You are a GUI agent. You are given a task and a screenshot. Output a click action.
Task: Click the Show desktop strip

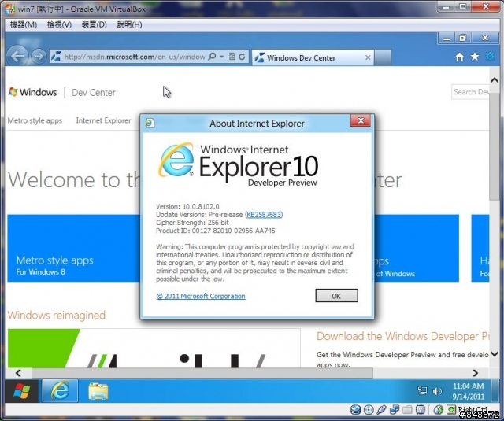(x=497, y=390)
